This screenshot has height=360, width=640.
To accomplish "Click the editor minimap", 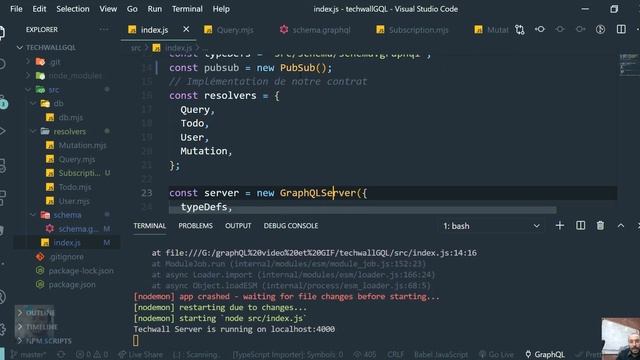I will pyautogui.click(x=629, y=65).
